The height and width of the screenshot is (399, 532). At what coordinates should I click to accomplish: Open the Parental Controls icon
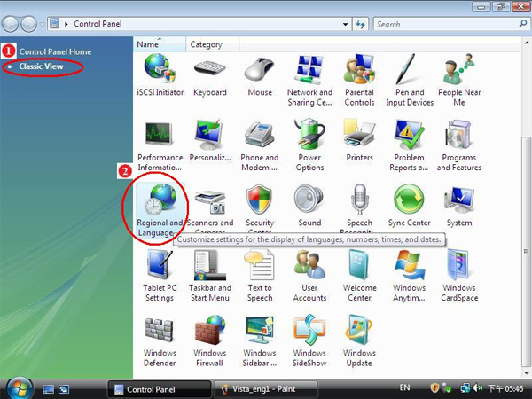(x=359, y=69)
